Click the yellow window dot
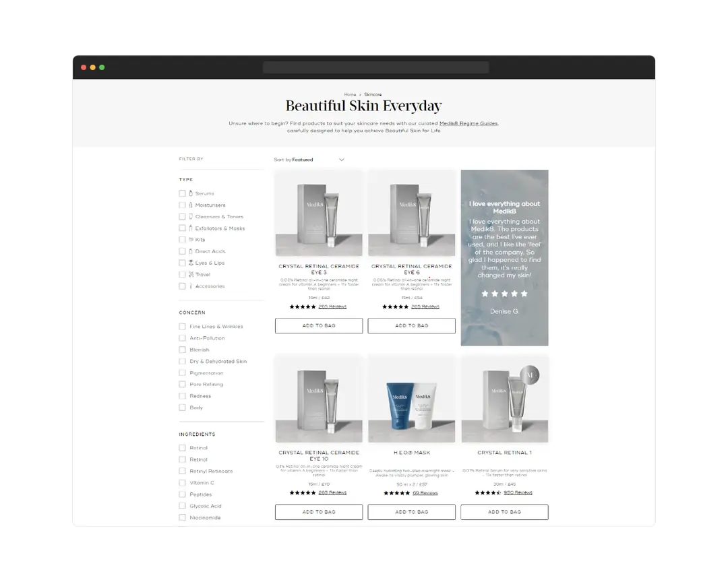 93,67
